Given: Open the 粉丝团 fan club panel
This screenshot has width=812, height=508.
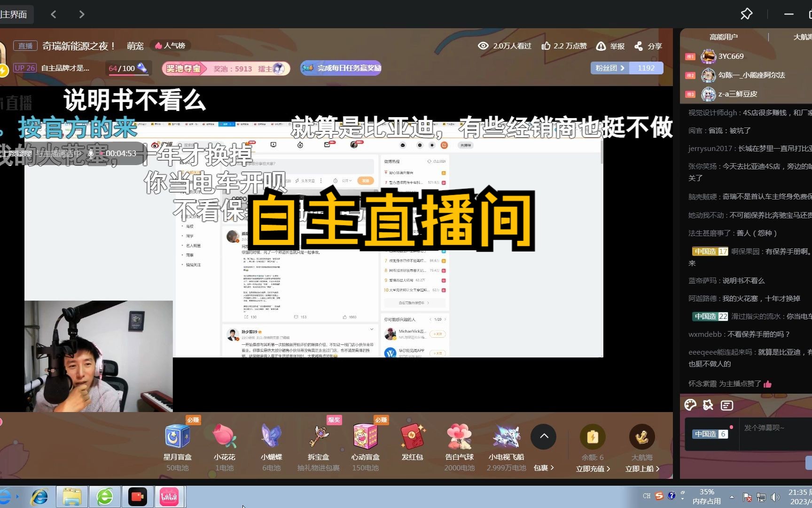Looking at the screenshot, I should [x=610, y=68].
